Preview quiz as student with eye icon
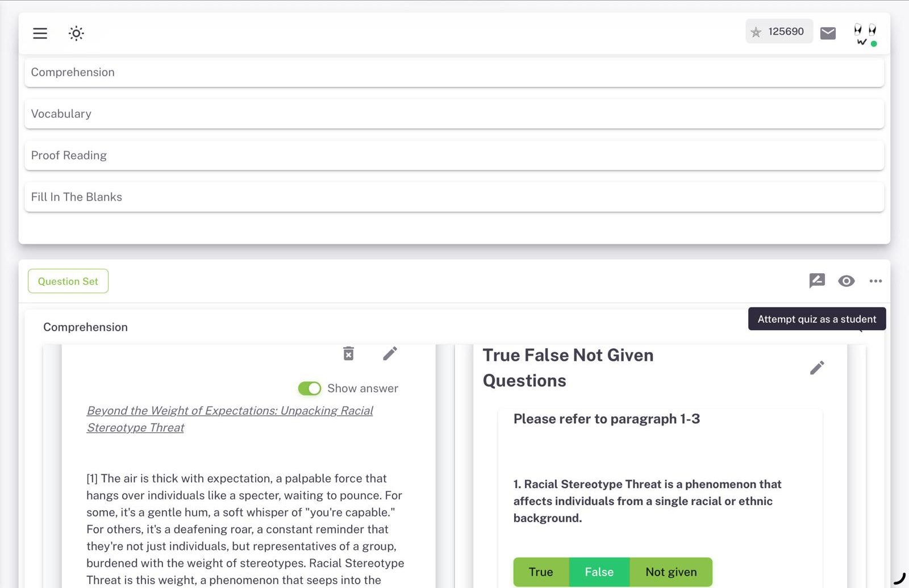Image resolution: width=909 pixels, height=588 pixels. point(847,281)
